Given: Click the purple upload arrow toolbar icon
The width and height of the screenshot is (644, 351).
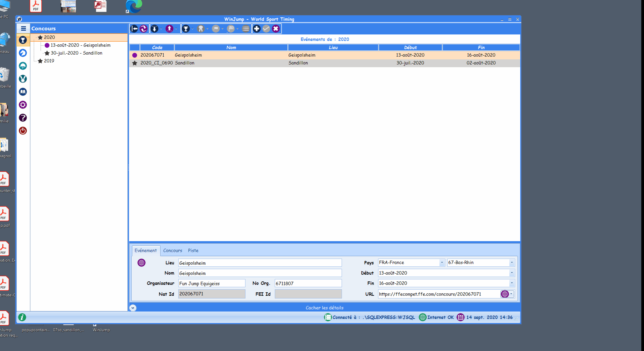Looking at the screenshot, I should (169, 29).
